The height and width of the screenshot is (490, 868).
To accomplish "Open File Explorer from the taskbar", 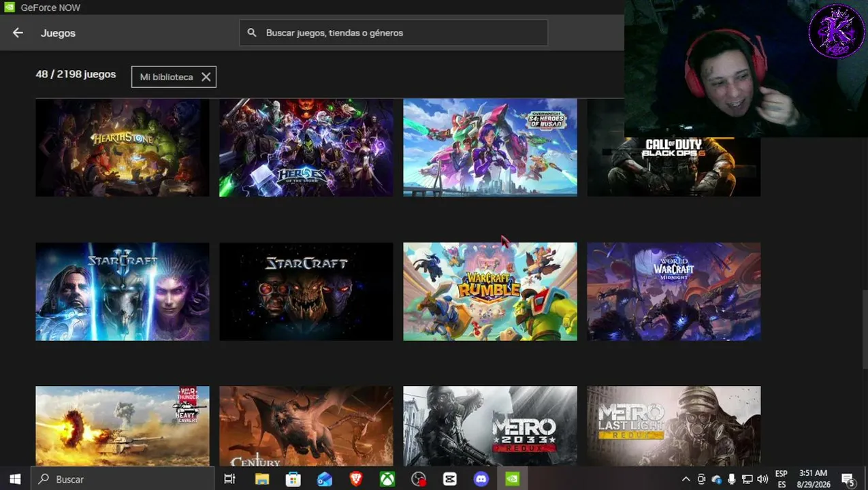I will click(x=261, y=479).
